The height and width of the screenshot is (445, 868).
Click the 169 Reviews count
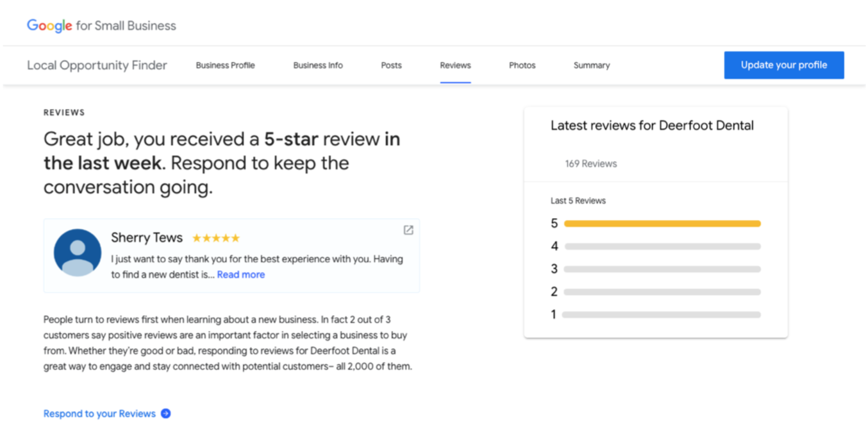(x=590, y=164)
